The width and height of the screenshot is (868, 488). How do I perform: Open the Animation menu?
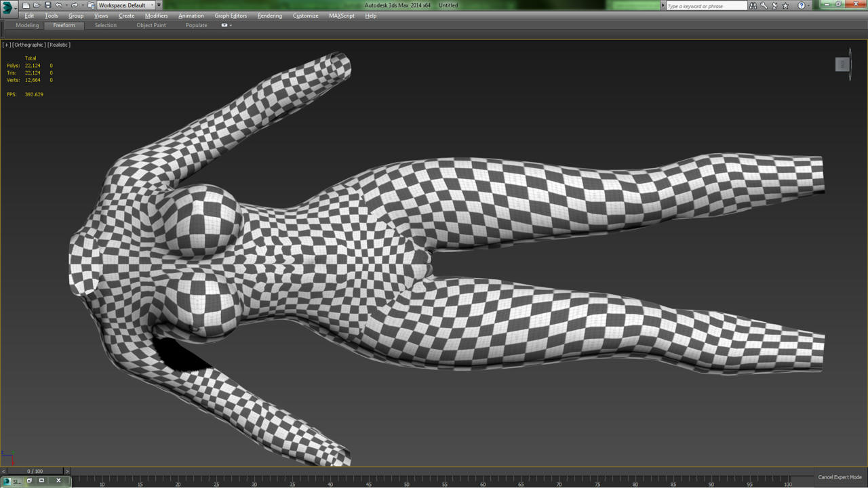(x=191, y=16)
